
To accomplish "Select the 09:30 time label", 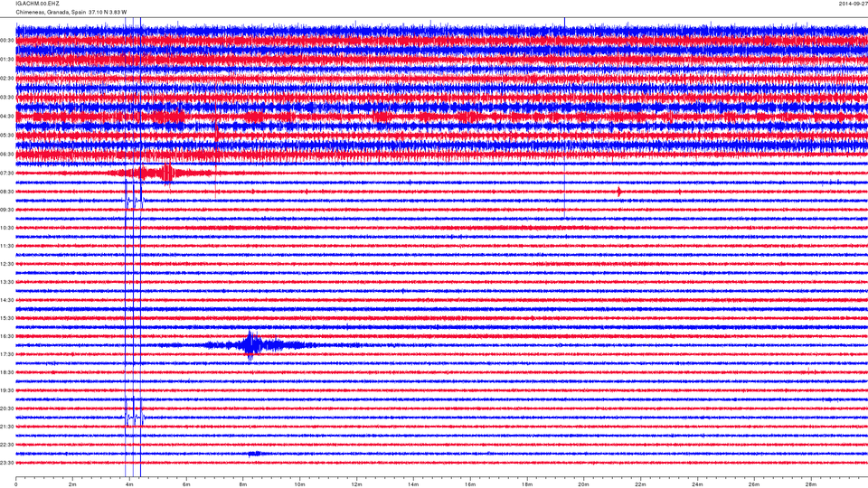I will tap(6, 210).
